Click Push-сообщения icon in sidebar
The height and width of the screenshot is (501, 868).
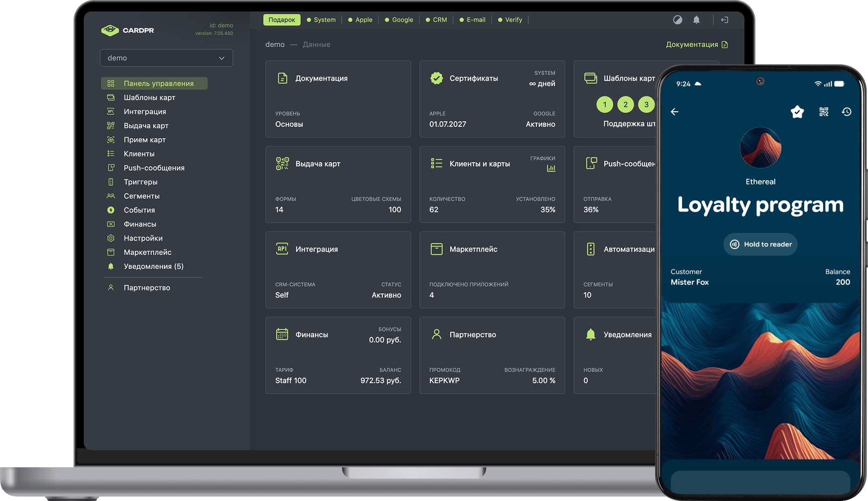pos(111,168)
